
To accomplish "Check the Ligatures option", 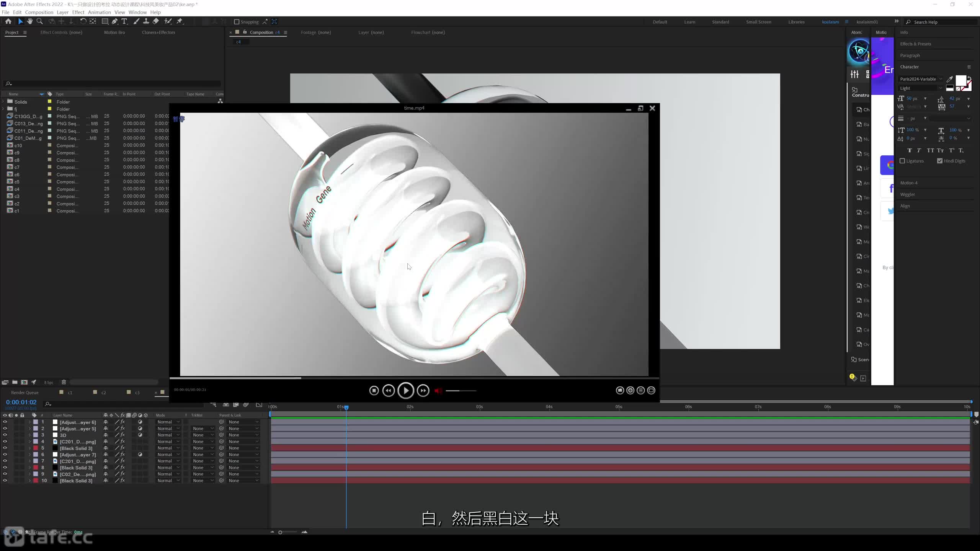I will pyautogui.click(x=902, y=161).
